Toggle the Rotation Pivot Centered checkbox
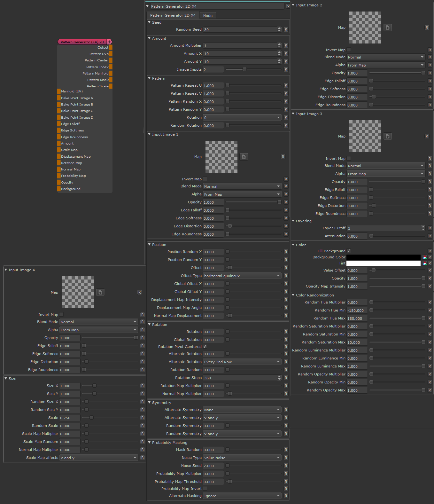 point(205,347)
